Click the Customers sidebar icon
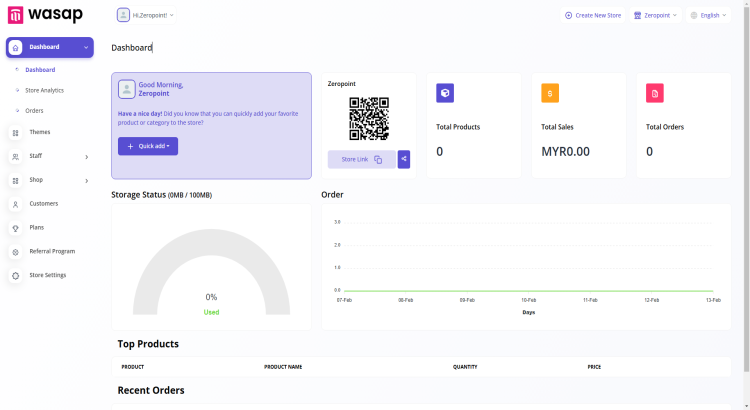This screenshot has width=750, height=410. tap(15, 204)
